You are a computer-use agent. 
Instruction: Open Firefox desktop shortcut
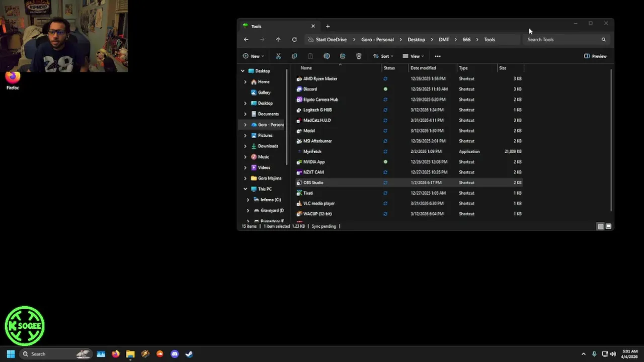(x=13, y=80)
